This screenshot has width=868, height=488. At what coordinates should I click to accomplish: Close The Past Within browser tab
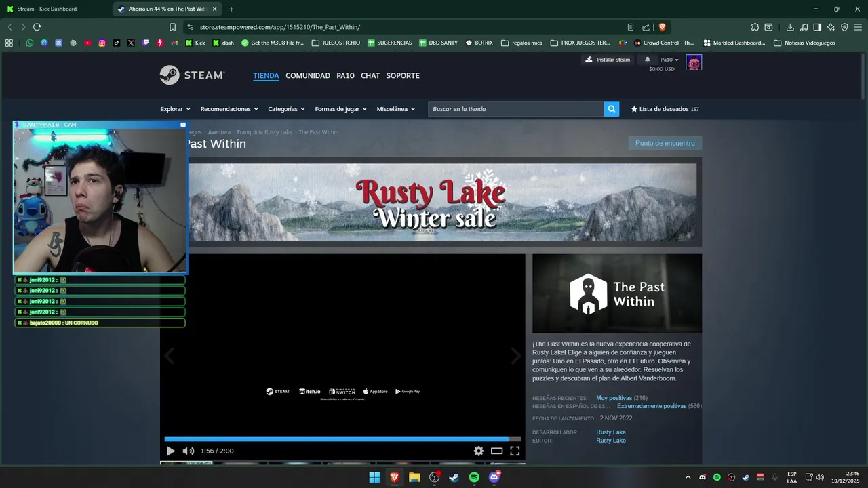tap(215, 9)
